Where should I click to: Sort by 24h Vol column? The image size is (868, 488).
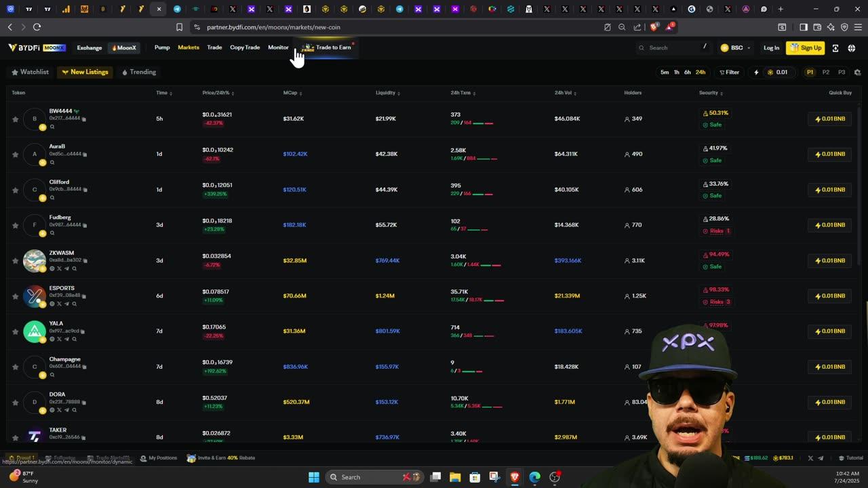pos(566,93)
